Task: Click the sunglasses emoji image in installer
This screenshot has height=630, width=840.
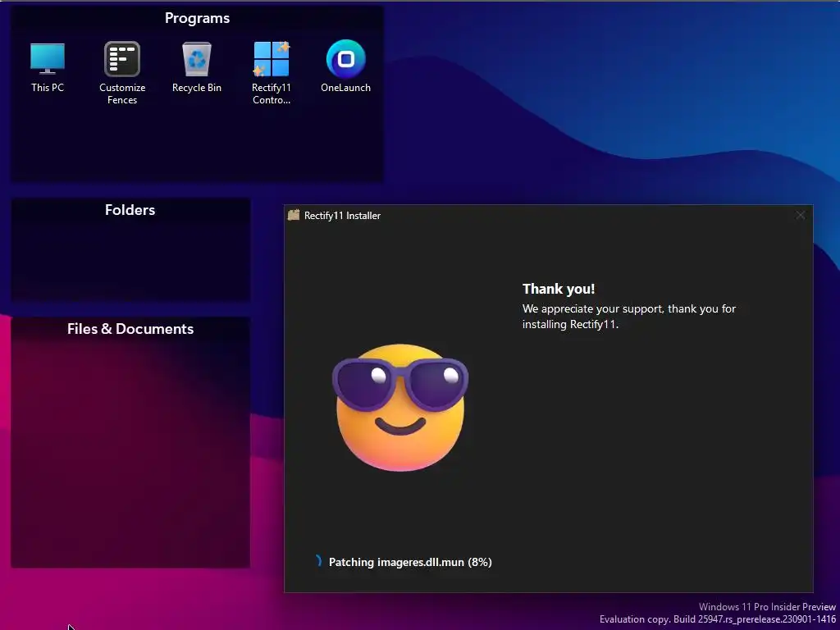Action: 400,408
